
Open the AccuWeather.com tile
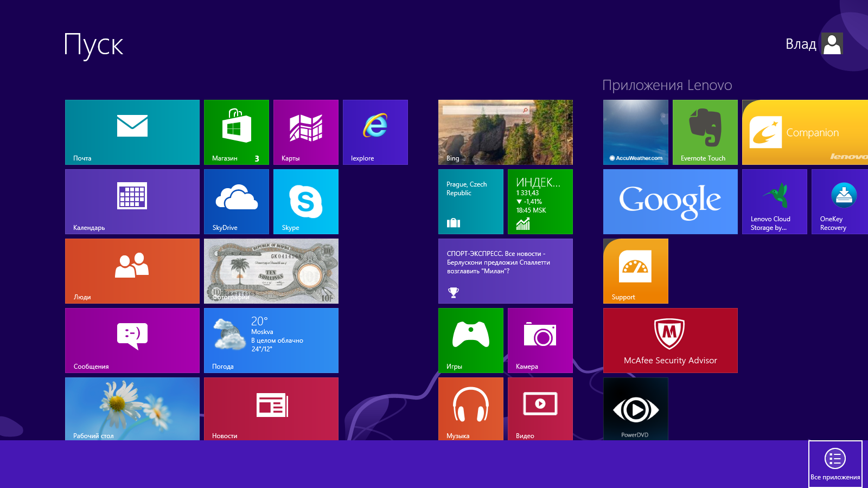point(636,132)
